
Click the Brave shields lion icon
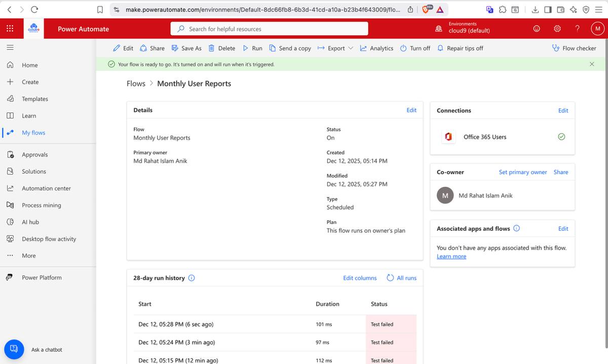427,9
